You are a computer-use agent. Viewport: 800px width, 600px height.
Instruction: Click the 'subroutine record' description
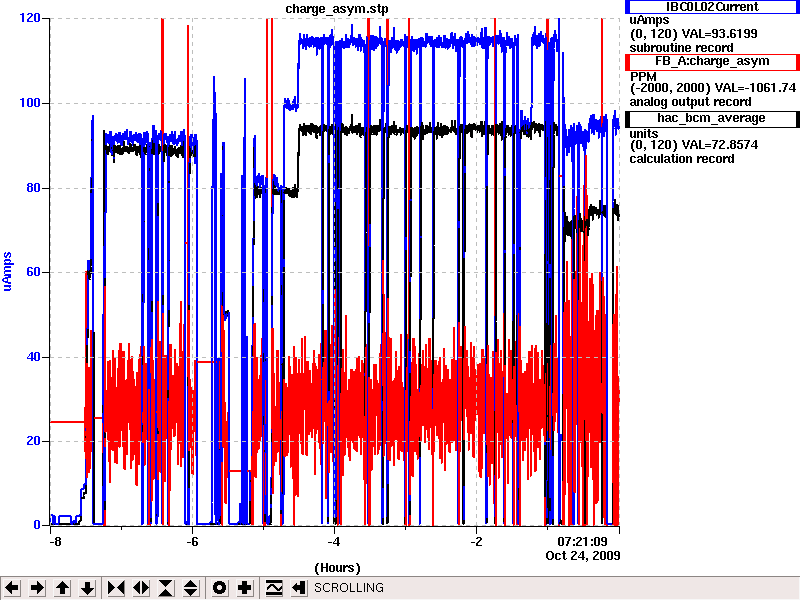coord(682,48)
